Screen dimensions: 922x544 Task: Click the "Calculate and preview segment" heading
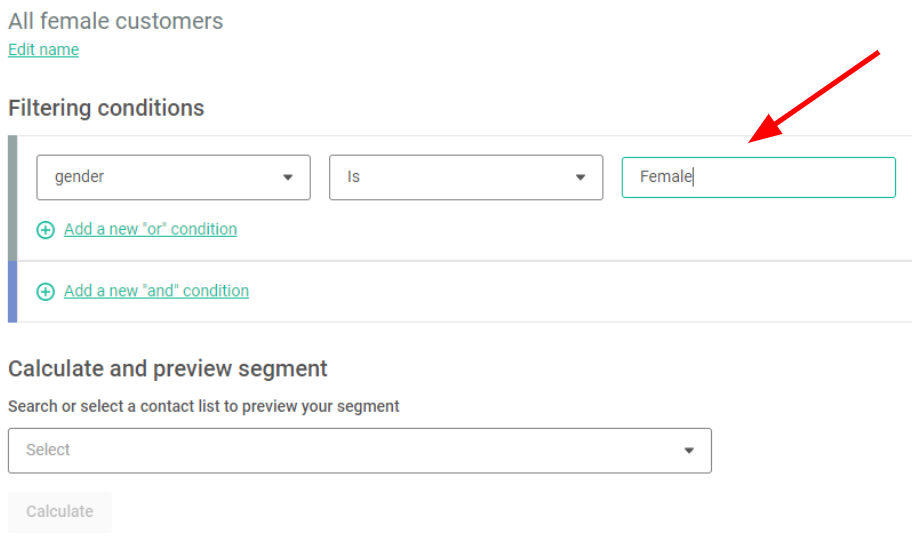click(168, 368)
